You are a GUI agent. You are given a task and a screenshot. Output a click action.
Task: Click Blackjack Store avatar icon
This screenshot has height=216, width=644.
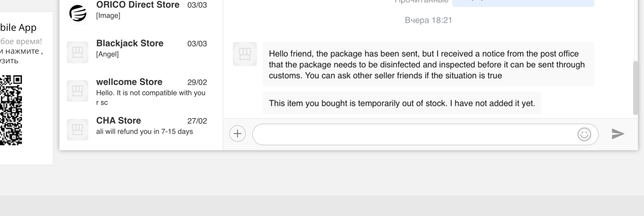coord(78,52)
